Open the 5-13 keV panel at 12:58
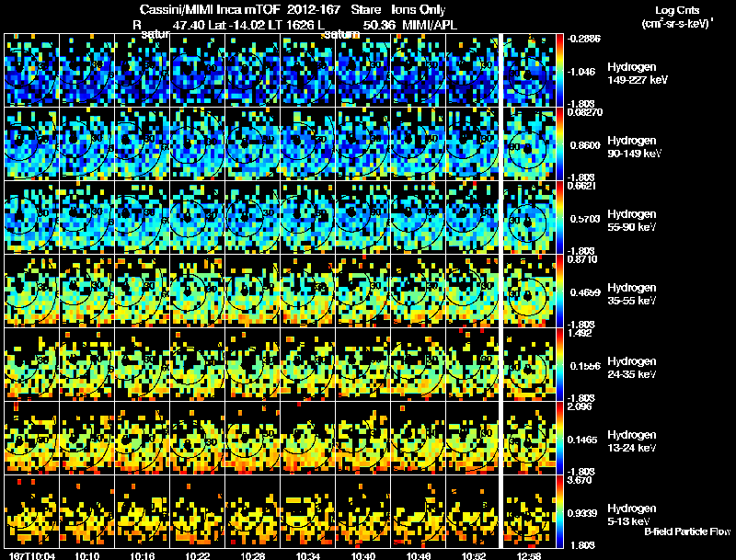 (x=529, y=511)
